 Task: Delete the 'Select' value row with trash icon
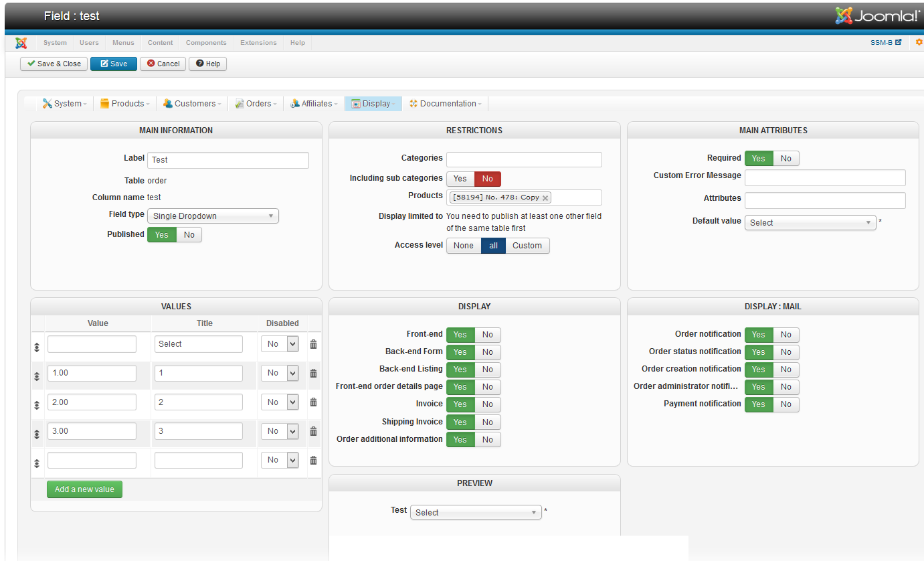point(313,344)
